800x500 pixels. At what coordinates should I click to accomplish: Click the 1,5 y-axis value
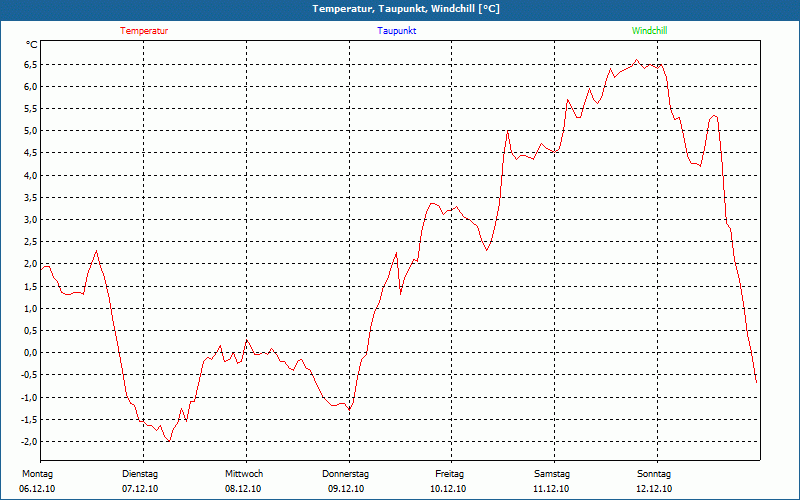point(30,286)
